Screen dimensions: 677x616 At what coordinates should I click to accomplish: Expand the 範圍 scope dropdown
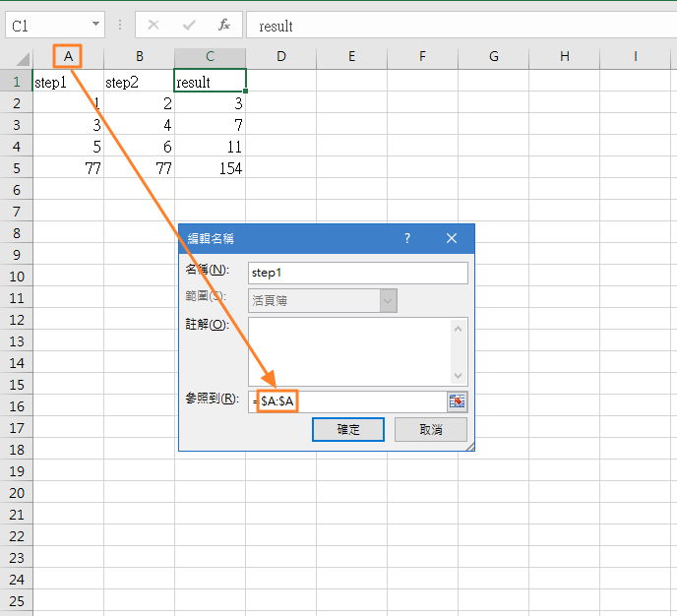pos(388,300)
